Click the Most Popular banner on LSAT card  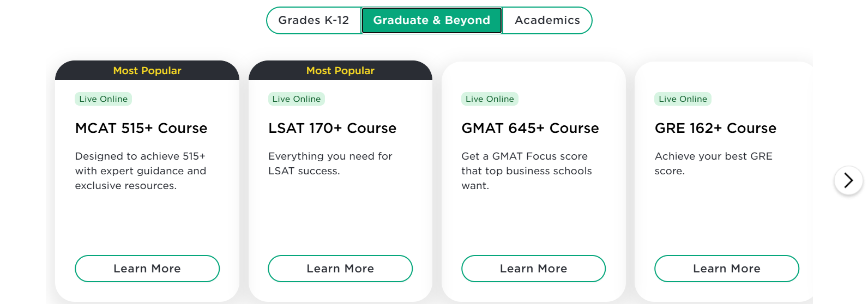tap(340, 71)
